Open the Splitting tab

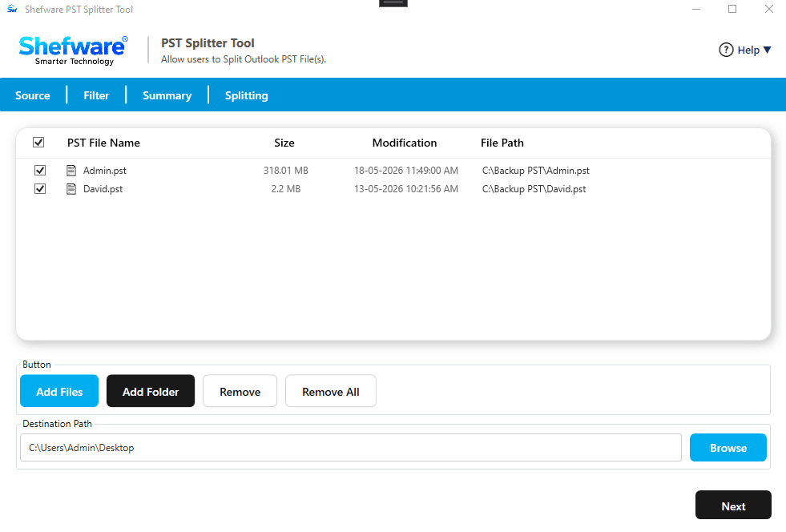(x=246, y=95)
